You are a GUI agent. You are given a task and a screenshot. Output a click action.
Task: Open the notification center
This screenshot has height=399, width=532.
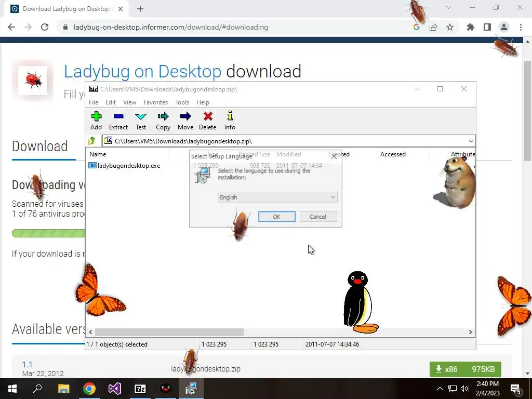[516, 389]
